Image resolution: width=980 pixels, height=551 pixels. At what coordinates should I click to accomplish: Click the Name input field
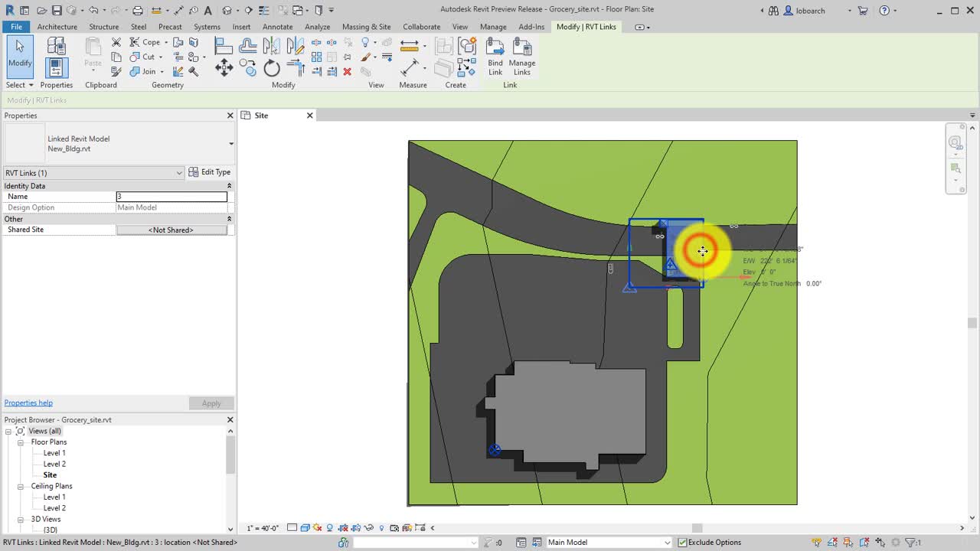click(171, 197)
